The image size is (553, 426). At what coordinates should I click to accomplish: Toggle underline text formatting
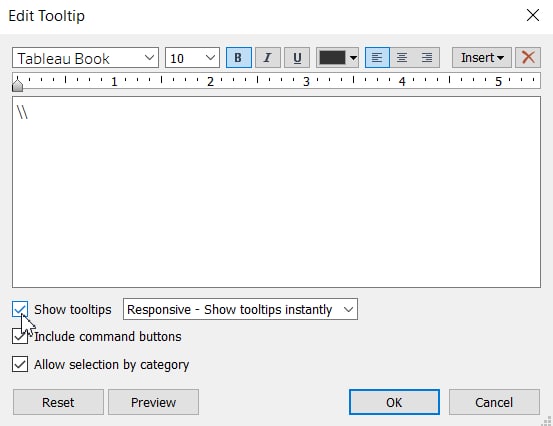[x=297, y=57]
